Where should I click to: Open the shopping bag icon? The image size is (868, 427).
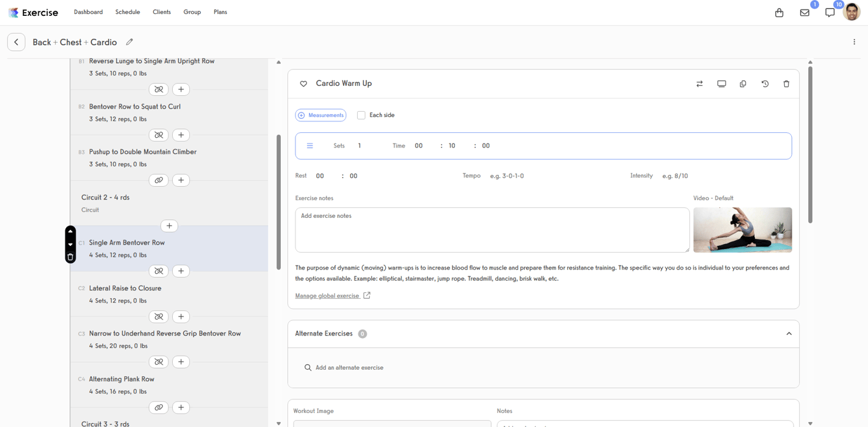(x=779, y=12)
